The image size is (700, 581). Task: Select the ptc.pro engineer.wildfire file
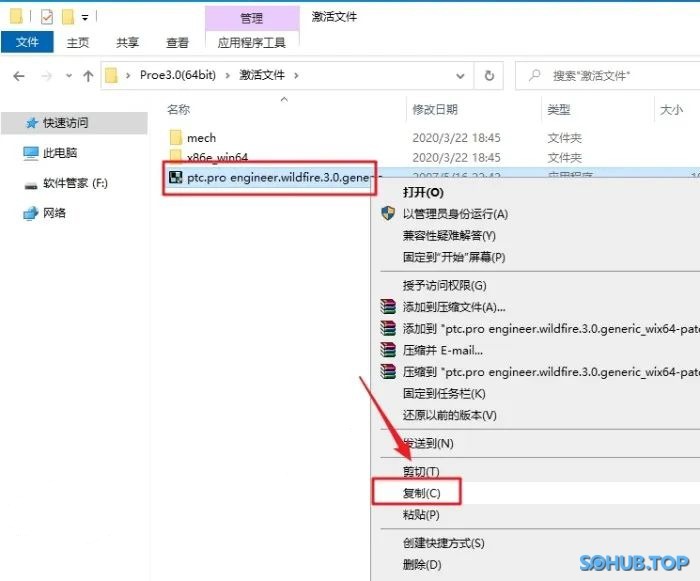(x=278, y=178)
